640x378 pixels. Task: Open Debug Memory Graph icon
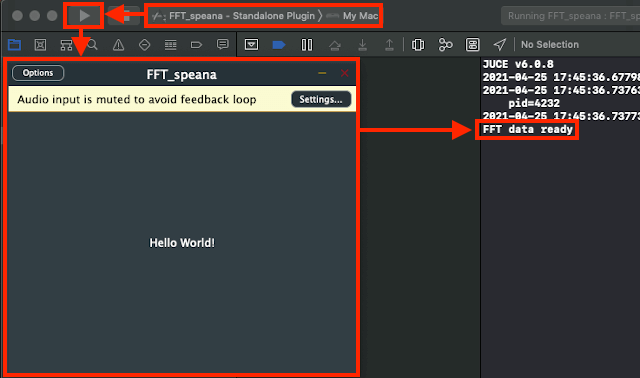445,44
